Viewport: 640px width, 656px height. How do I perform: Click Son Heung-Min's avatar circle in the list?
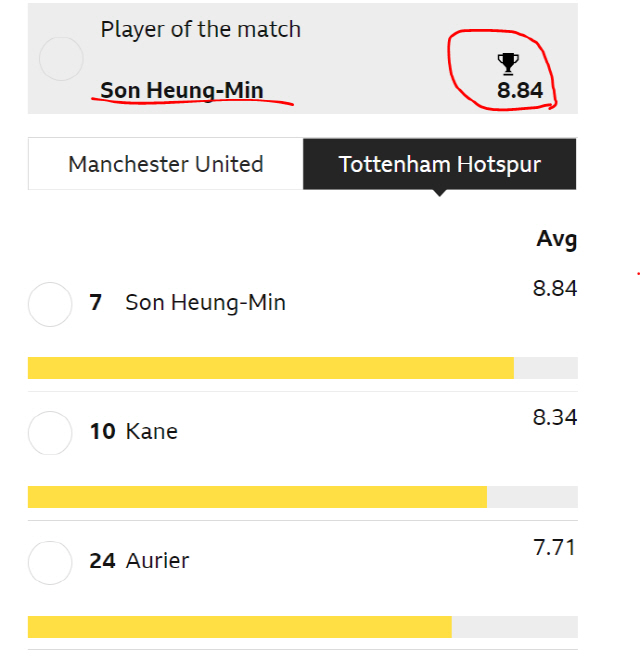click(50, 304)
